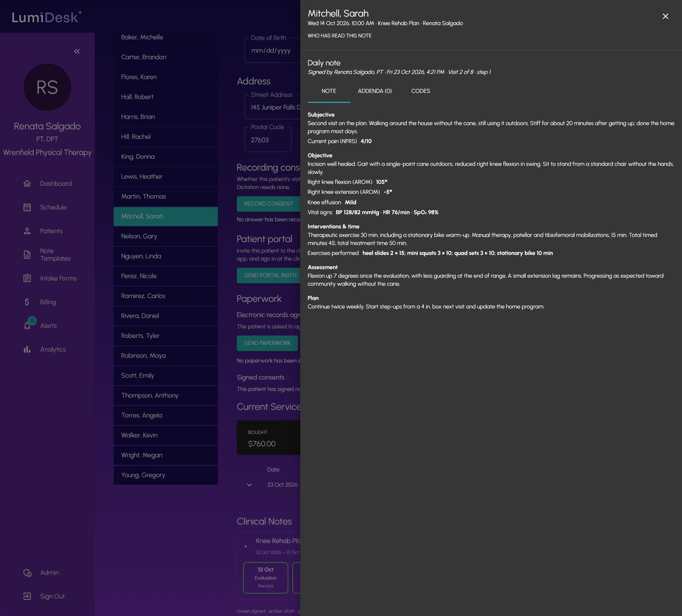The height and width of the screenshot is (616, 682).
Task: Select patient Nguyen, Linda
Action: (166, 256)
